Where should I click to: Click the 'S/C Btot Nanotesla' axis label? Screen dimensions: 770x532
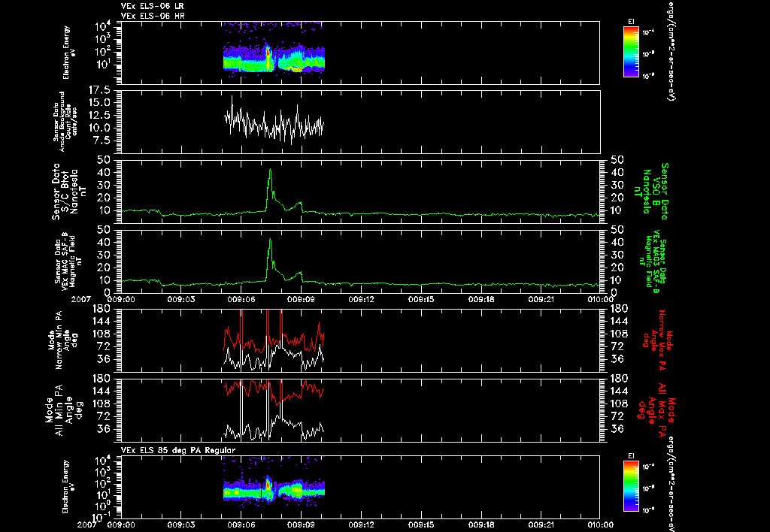(x=68, y=192)
